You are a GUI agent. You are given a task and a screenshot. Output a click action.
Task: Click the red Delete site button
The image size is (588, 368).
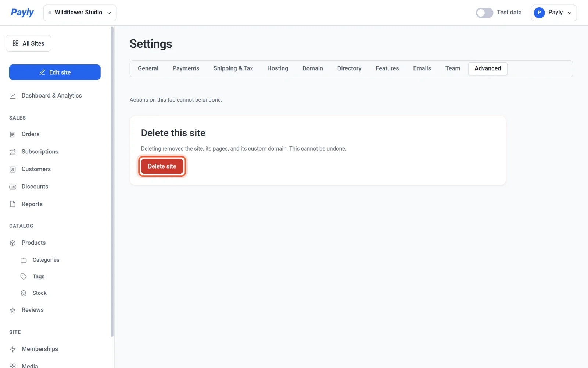click(x=162, y=166)
